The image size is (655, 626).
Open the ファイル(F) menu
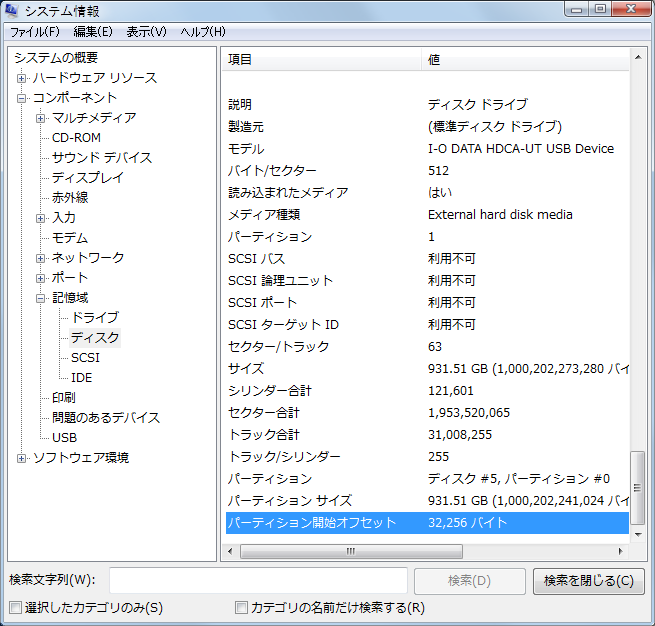35,32
